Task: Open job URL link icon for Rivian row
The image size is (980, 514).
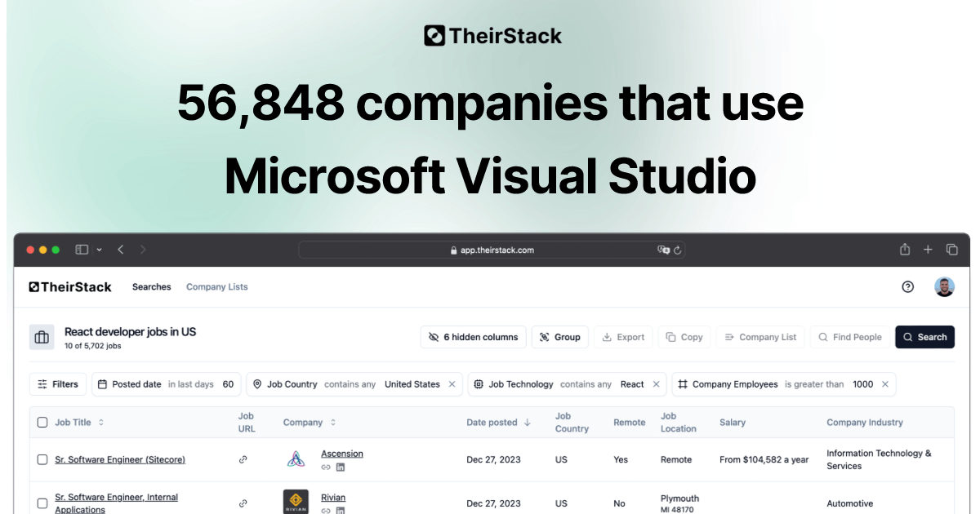Action: tap(243, 503)
